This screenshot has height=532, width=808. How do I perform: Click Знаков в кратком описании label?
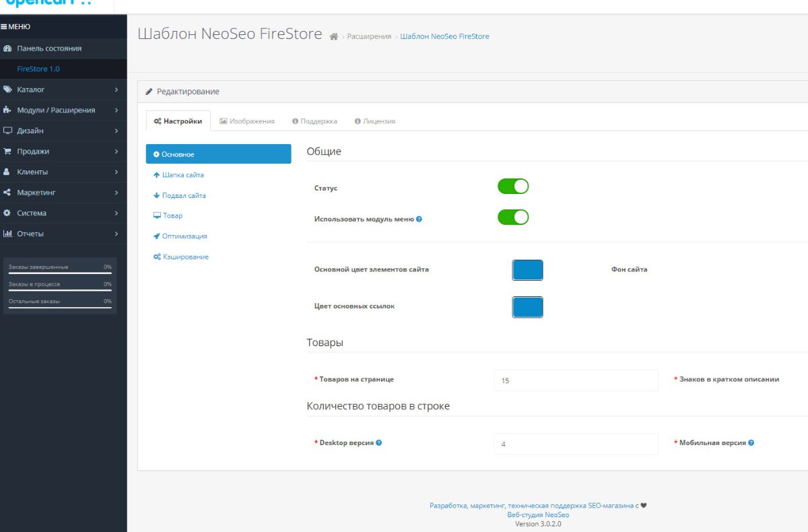(x=729, y=379)
